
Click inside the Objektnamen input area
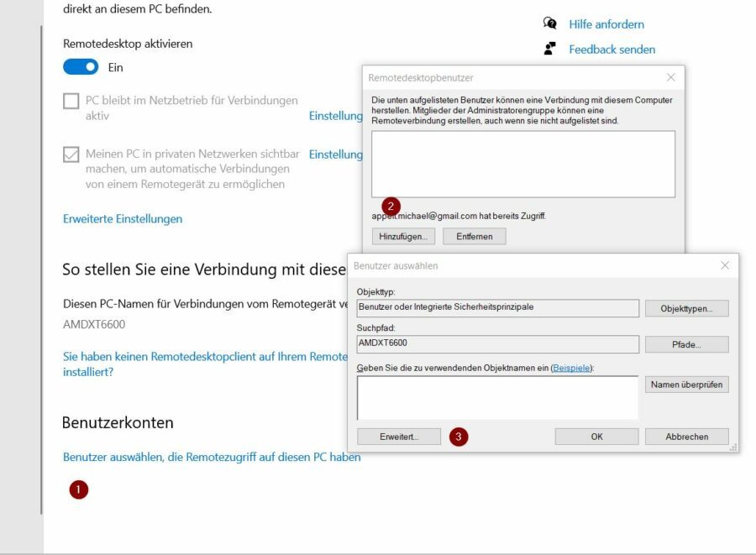[497, 397]
